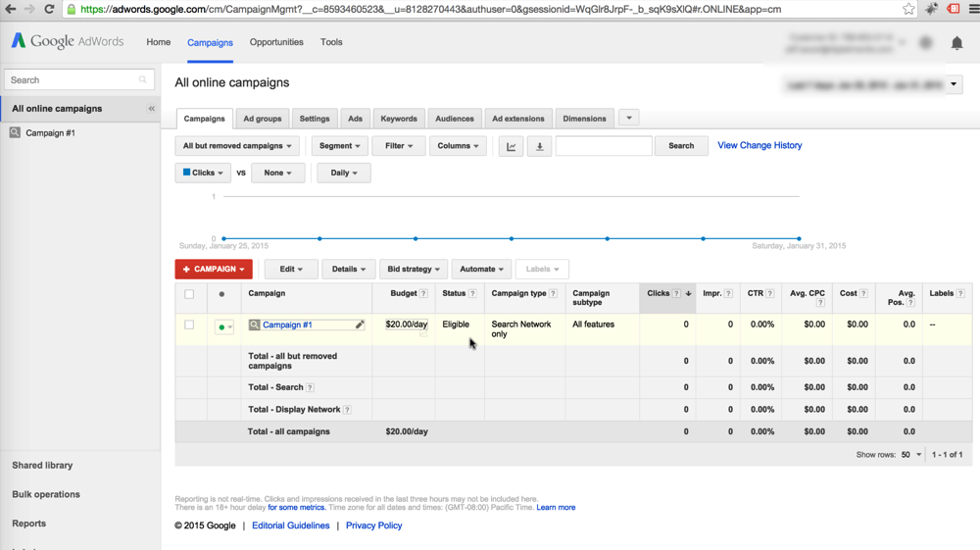Open the Daily interval dropdown

[344, 174]
